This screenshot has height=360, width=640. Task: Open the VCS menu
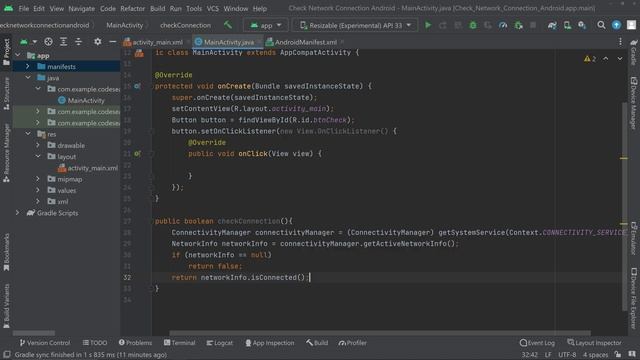coord(212,8)
